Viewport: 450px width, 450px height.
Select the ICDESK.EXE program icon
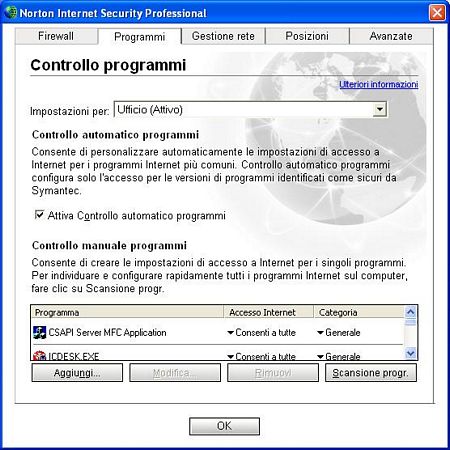pos(39,355)
